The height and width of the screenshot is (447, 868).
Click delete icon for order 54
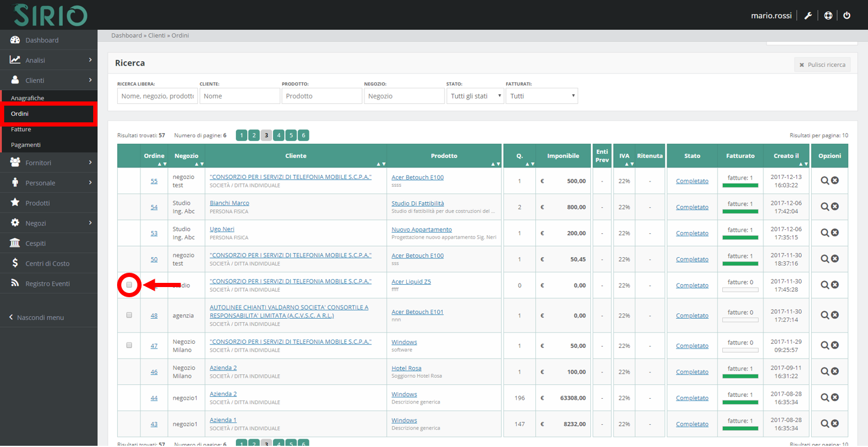click(x=835, y=206)
